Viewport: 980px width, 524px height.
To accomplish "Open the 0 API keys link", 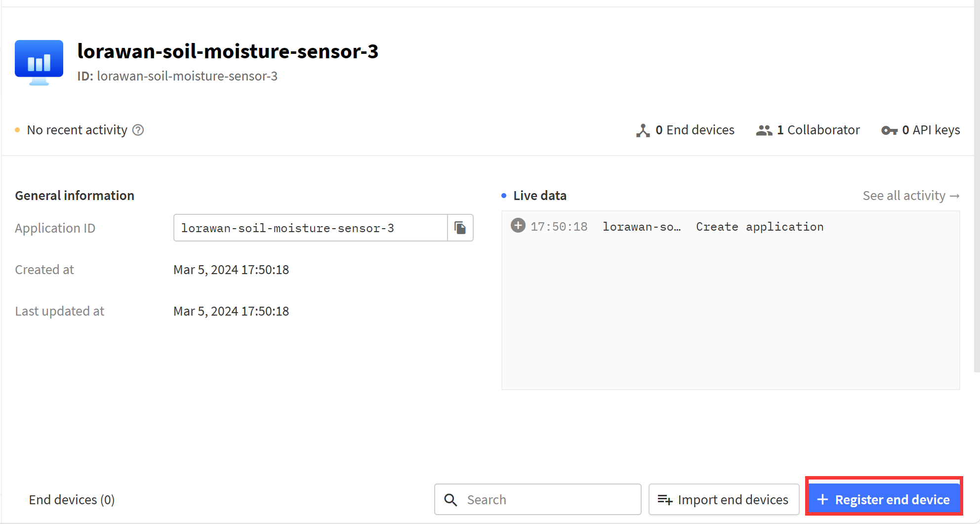I will pyautogui.click(x=921, y=130).
